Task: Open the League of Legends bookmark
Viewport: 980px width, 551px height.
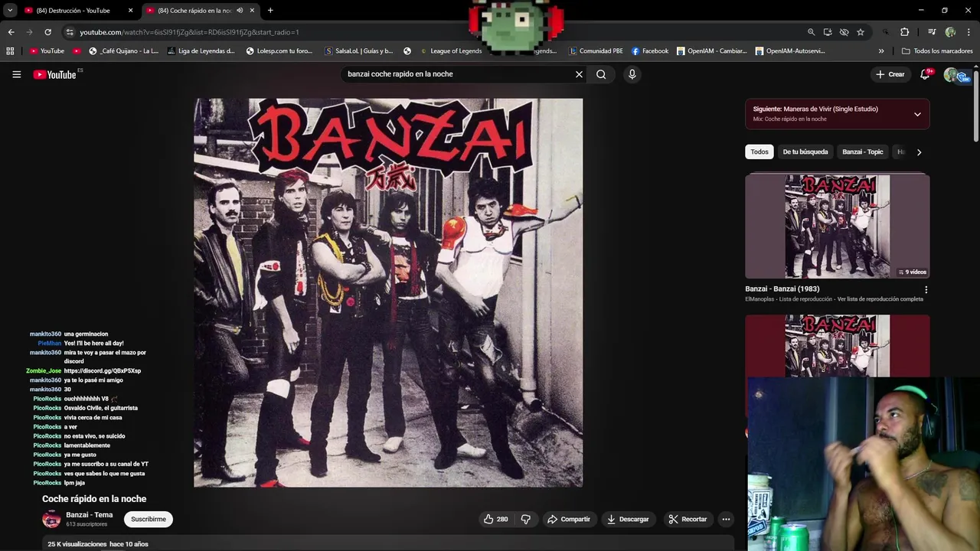Action: point(450,51)
